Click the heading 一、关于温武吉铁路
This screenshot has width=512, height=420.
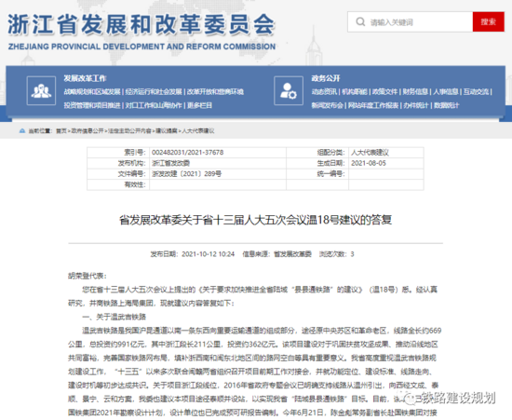point(114,317)
